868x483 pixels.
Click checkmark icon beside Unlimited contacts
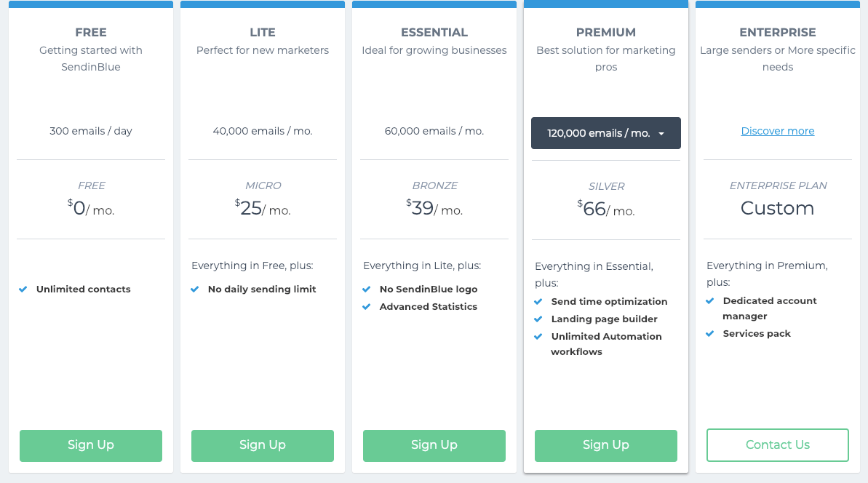point(23,290)
